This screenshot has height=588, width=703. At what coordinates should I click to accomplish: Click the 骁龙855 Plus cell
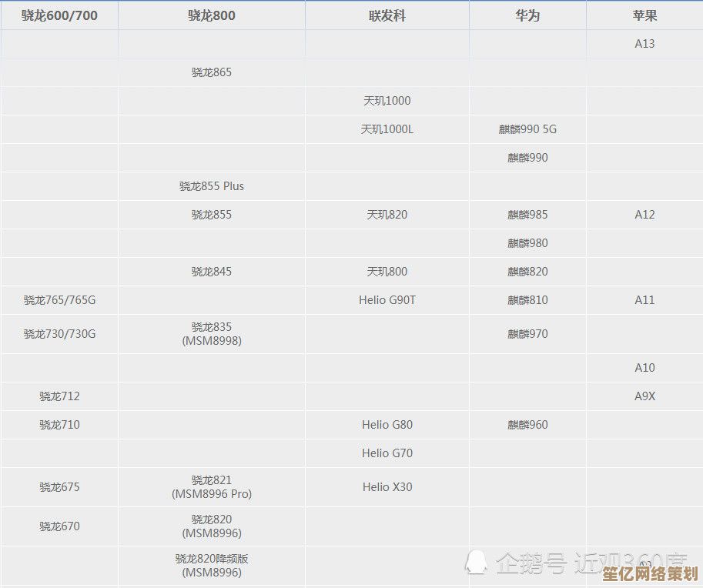point(212,186)
